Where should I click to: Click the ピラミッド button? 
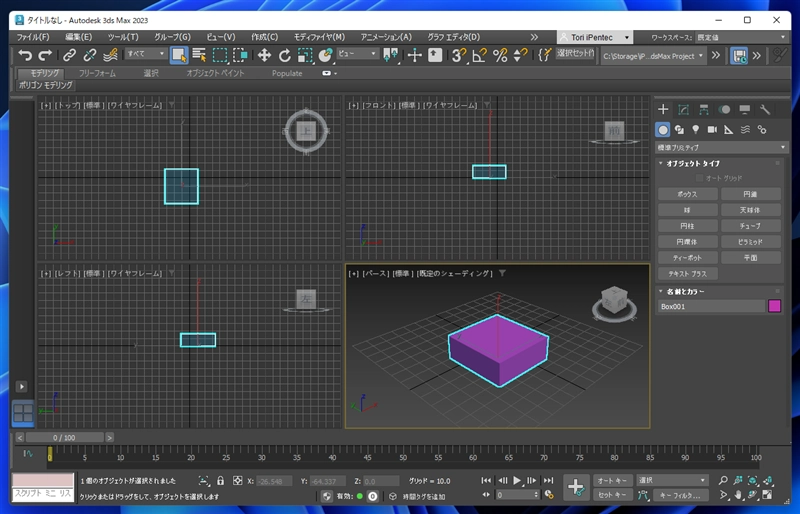coord(751,242)
